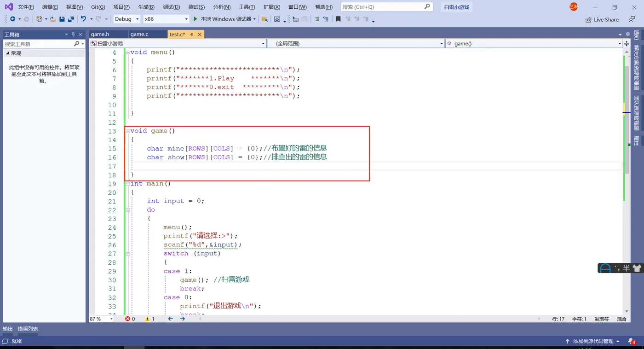
Task: Open the 扫雷小游戏 project scope dropdown
Action: (x=178, y=43)
